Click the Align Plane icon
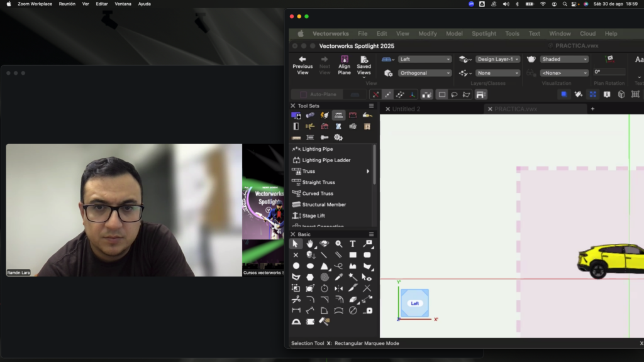 (344, 65)
